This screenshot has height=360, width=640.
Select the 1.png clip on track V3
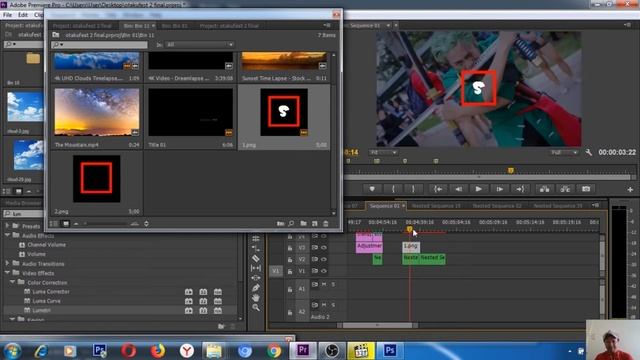411,247
